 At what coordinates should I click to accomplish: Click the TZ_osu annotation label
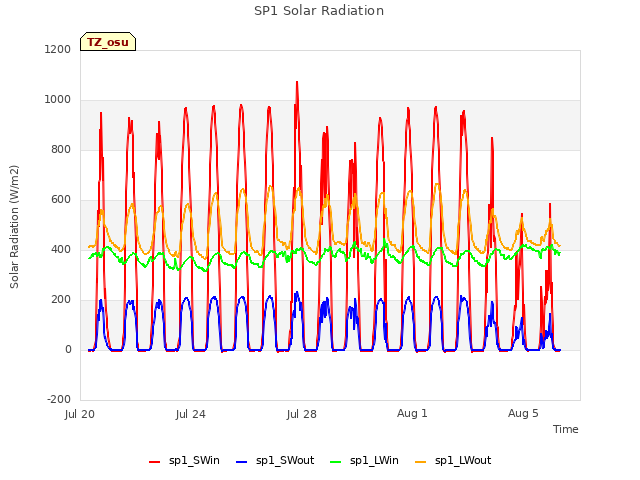(x=108, y=42)
